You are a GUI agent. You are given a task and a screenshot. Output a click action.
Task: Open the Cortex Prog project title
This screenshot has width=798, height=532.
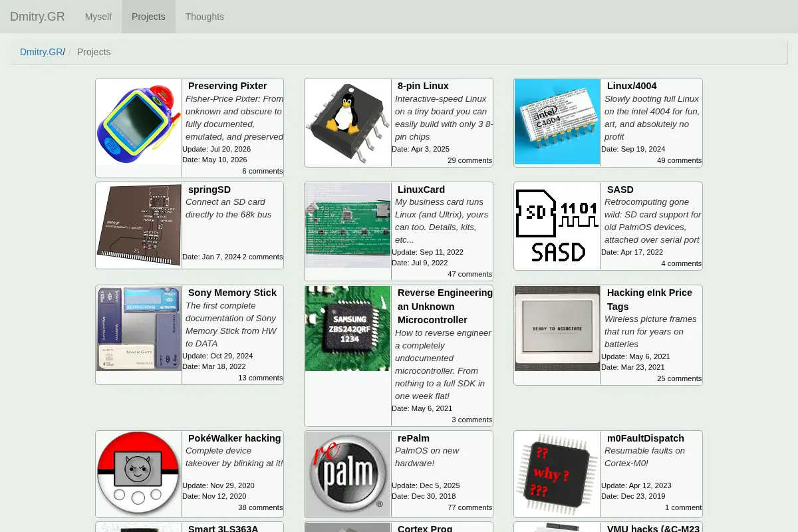click(425, 528)
